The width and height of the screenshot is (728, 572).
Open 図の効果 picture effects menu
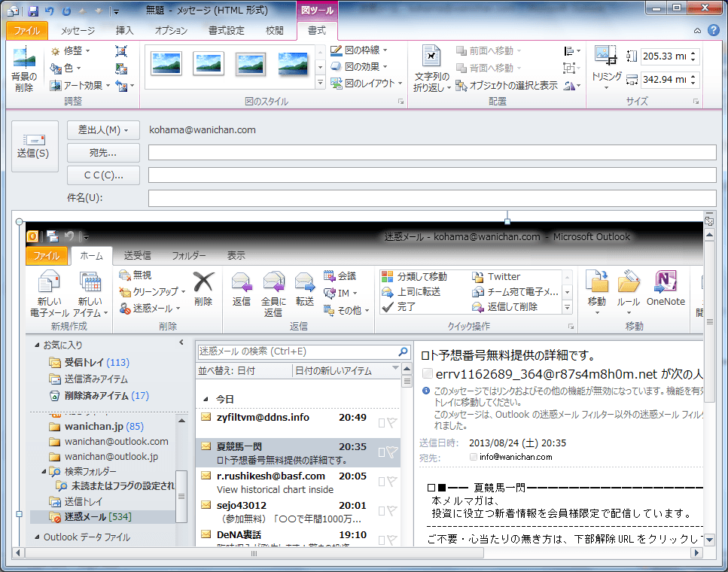359,67
